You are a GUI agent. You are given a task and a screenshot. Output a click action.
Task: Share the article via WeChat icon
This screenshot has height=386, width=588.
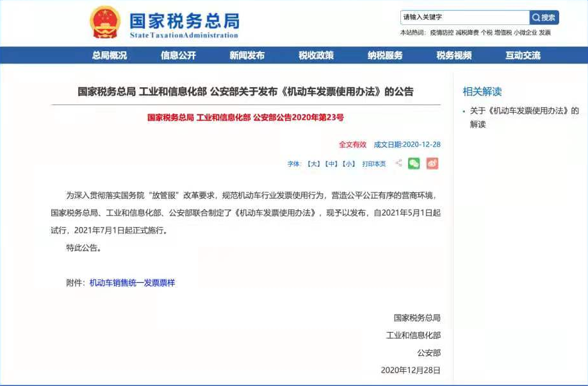414,164
